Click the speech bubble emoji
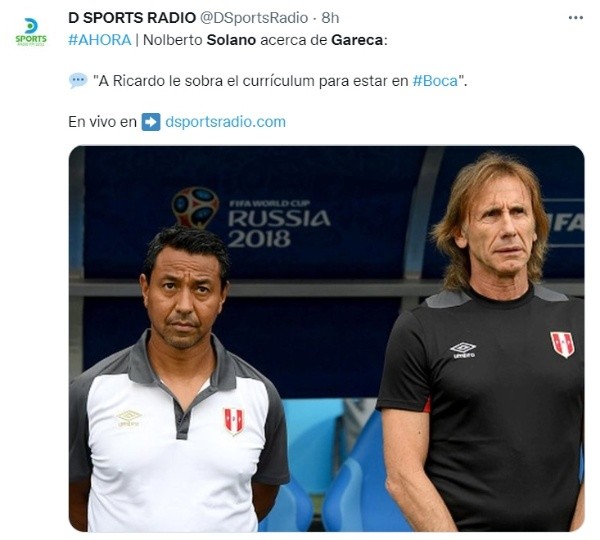This screenshot has height=540, width=600. [x=78, y=81]
